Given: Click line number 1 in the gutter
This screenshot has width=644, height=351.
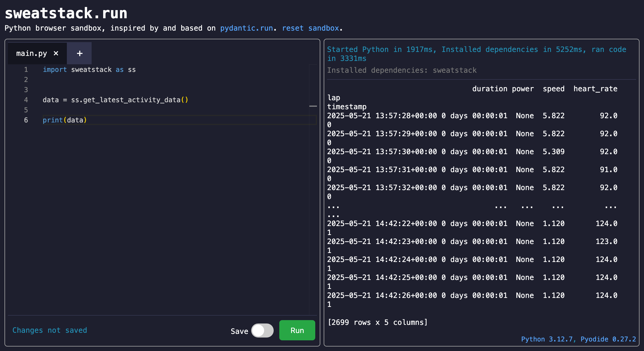Looking at the screenshot, I should (26, 70).
